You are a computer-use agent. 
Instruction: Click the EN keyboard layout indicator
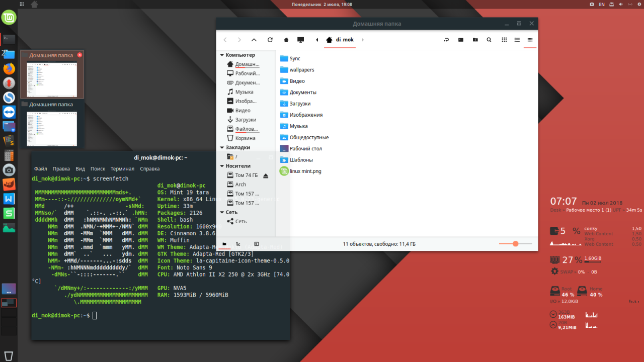tap(602, 5)
